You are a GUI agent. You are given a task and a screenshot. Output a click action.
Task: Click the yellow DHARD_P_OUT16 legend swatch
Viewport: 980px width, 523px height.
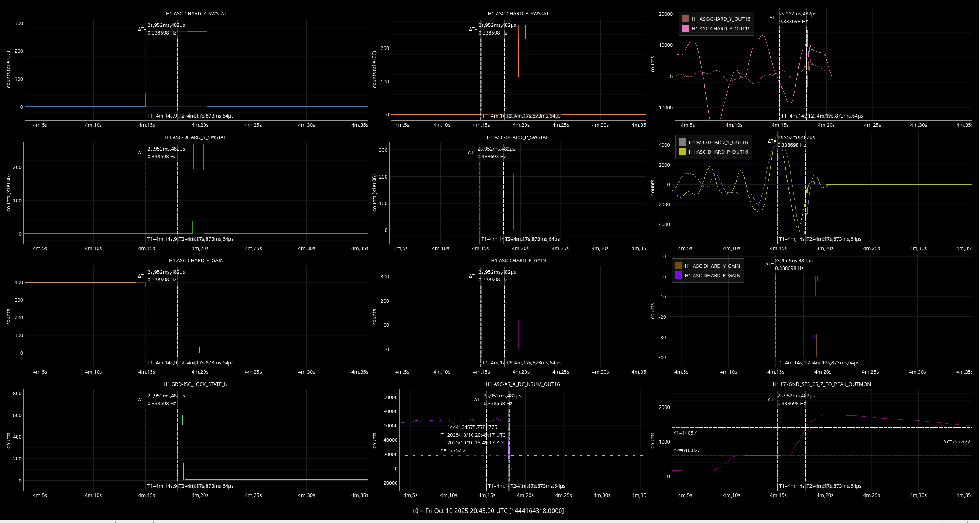click(682, 152)
